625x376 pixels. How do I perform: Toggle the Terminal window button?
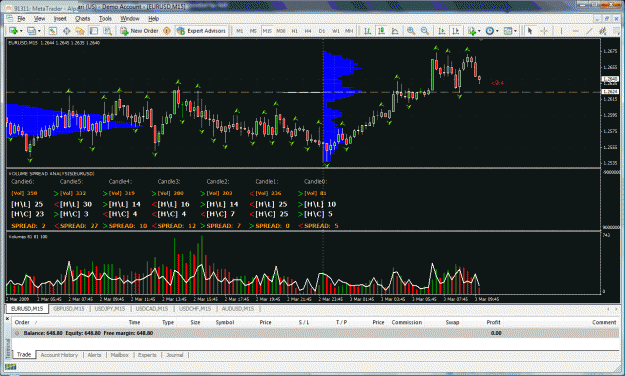click(94, 31)
